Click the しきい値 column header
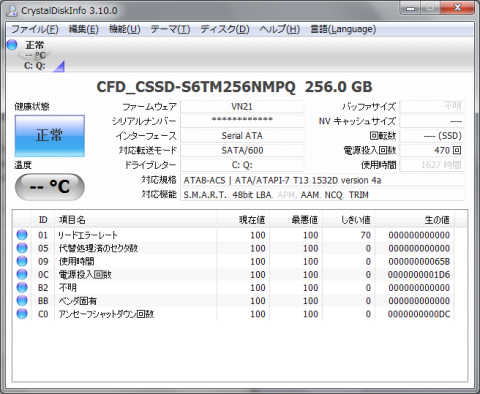 [x=348, y=220]
